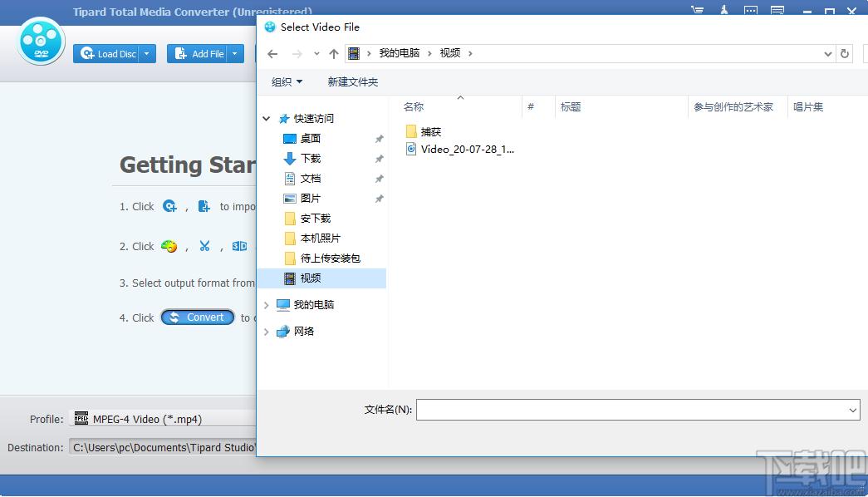Click the Tipard app logo icon

[x=41, y=42]
